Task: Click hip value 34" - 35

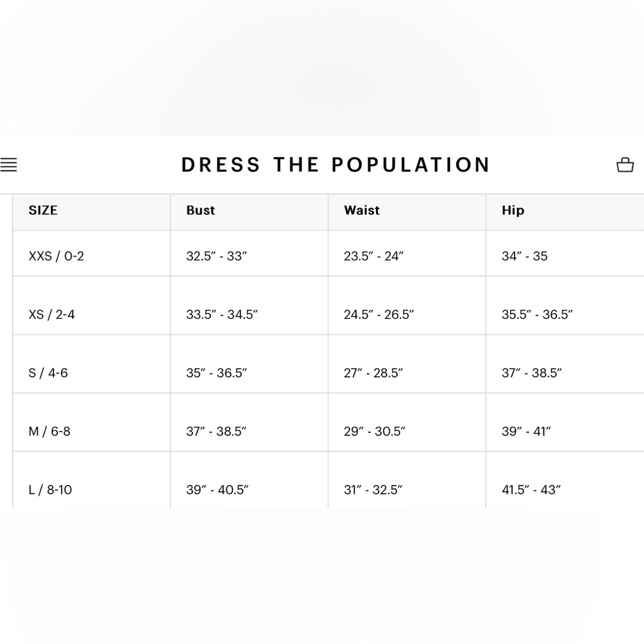Action: click(x=524, y=256)
